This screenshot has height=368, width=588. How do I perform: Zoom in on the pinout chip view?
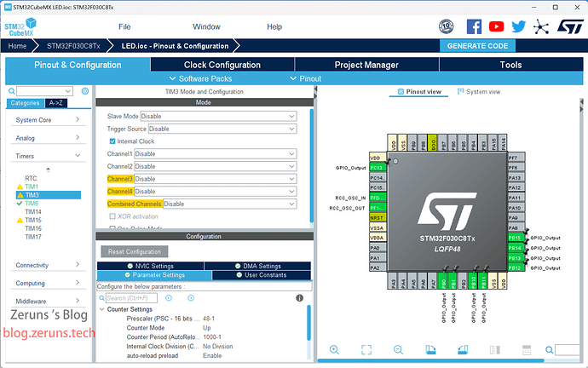coord(334,349)
